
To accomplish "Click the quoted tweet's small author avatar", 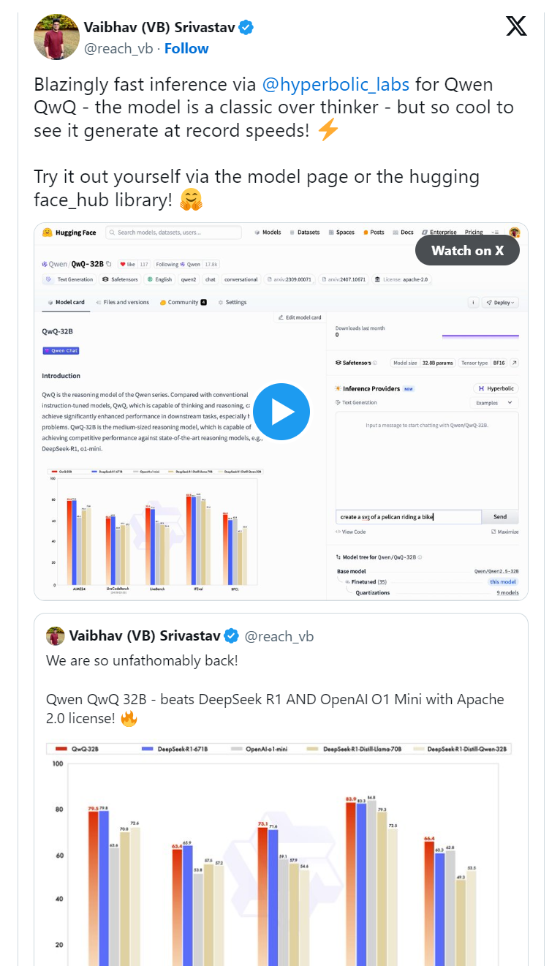I will (x=56, y=636).
